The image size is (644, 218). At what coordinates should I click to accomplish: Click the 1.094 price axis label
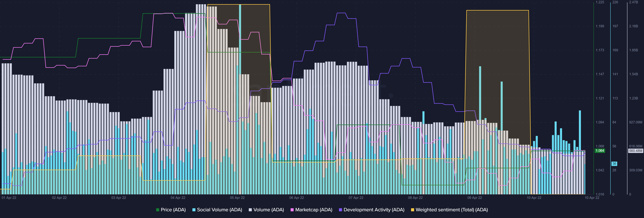coord(600,122)
